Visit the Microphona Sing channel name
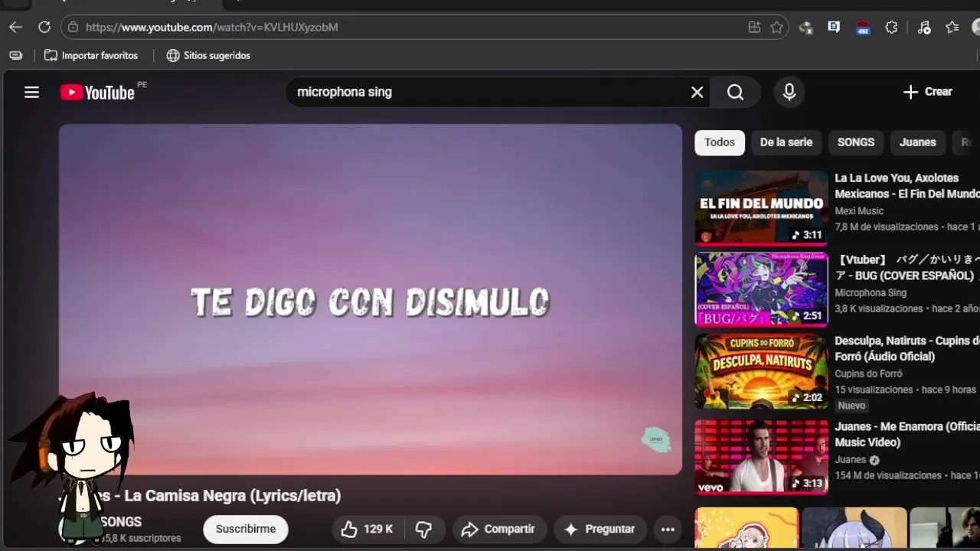 click(871, 293)
